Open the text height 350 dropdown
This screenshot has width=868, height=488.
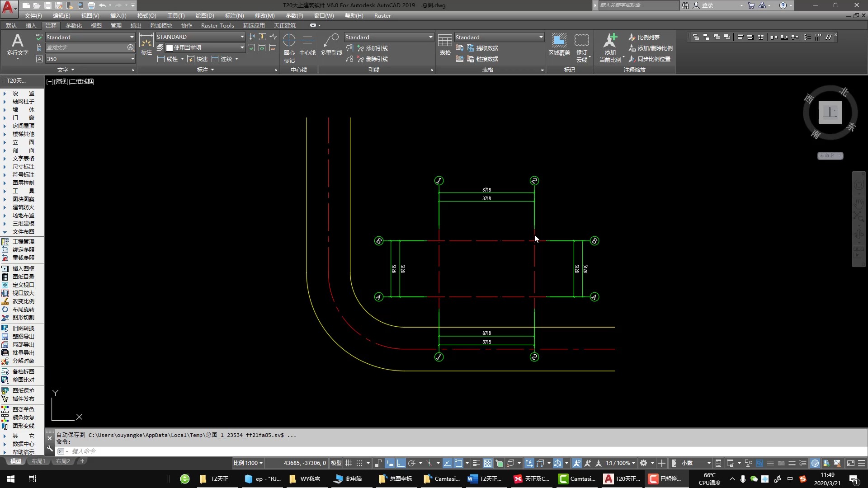(132, 59)
